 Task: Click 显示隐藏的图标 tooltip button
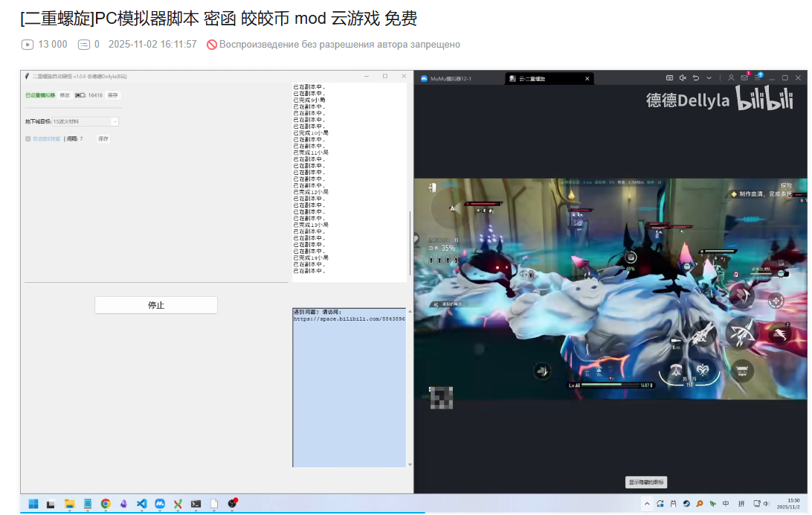coord(646,482)
